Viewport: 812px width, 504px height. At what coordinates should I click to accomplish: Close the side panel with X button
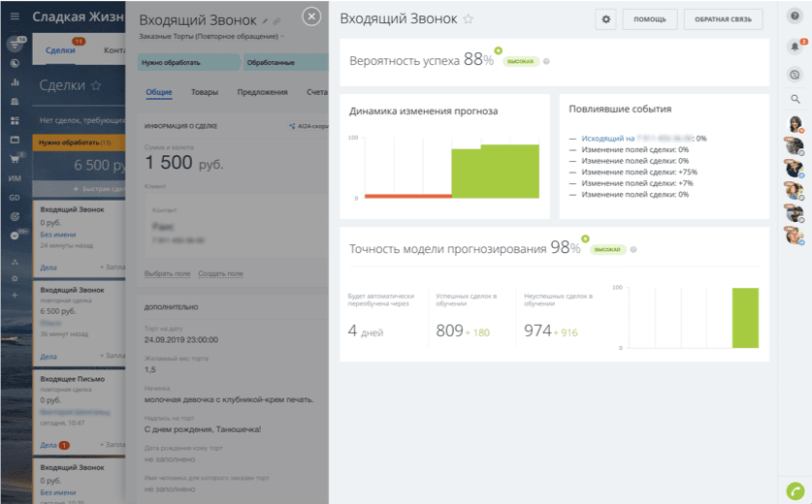311,16
